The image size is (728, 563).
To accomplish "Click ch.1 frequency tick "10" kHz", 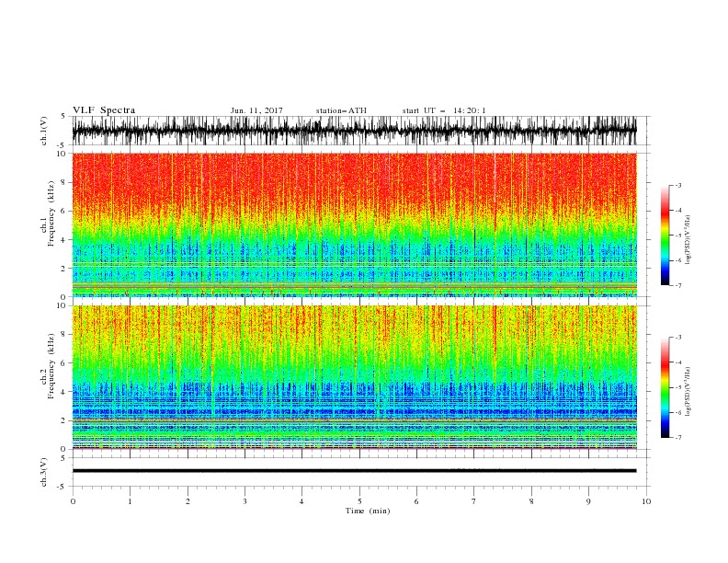I will [61, 154].
